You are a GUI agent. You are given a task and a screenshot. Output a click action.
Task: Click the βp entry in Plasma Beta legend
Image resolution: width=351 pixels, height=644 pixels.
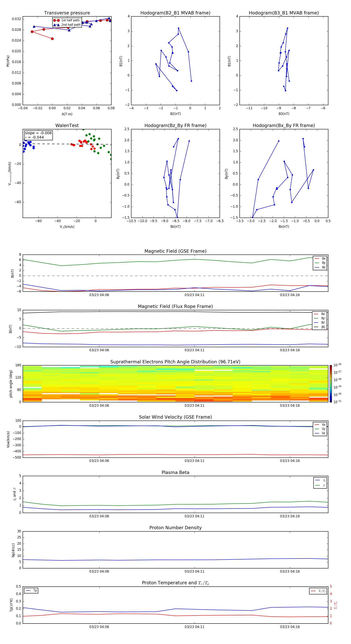320,480
